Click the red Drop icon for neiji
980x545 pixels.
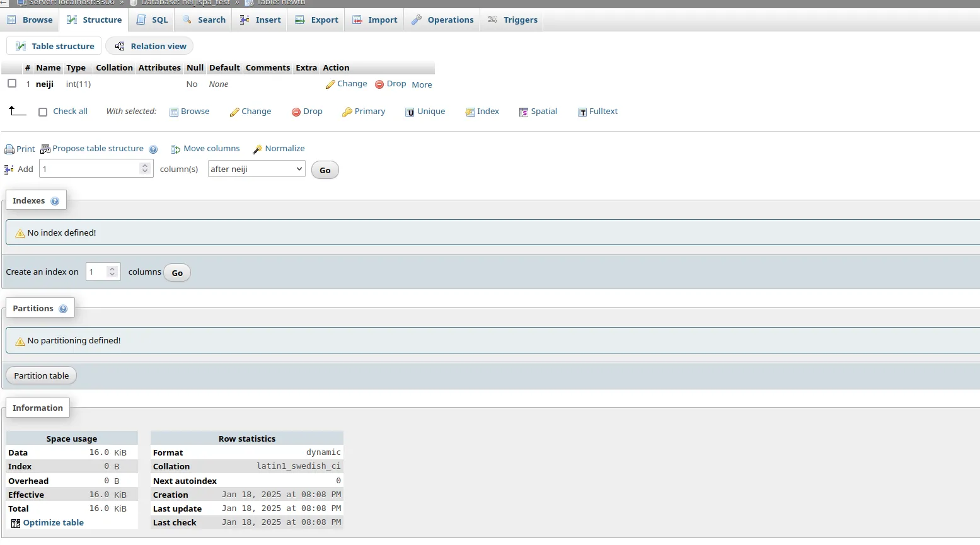(x=379, y=84)
